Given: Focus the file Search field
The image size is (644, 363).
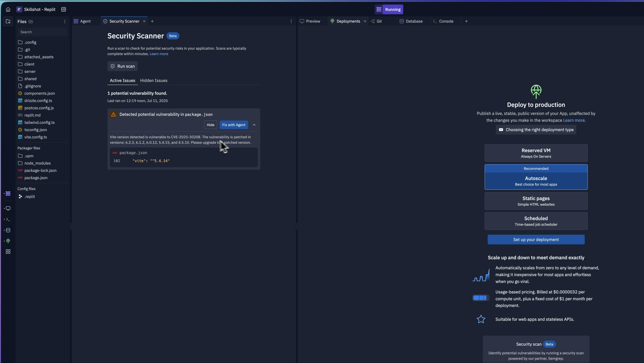Looking at the screenshot, I should click(x=43, y=32).
